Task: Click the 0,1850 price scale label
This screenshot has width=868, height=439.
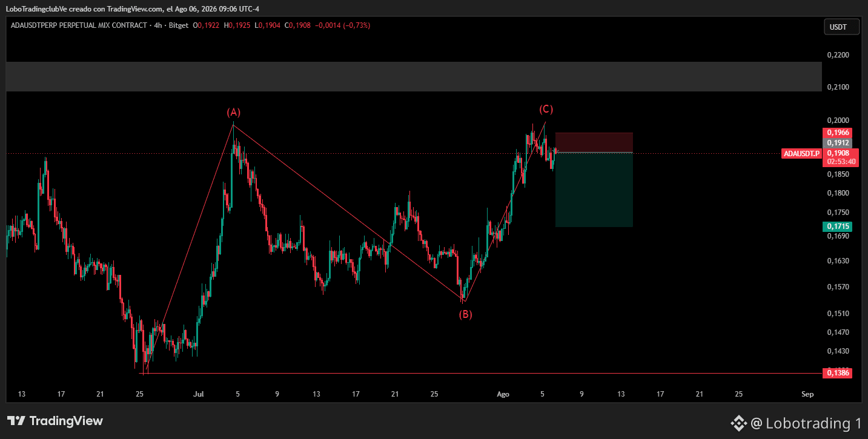Action: pyautogui.click(x=838, y=174)
